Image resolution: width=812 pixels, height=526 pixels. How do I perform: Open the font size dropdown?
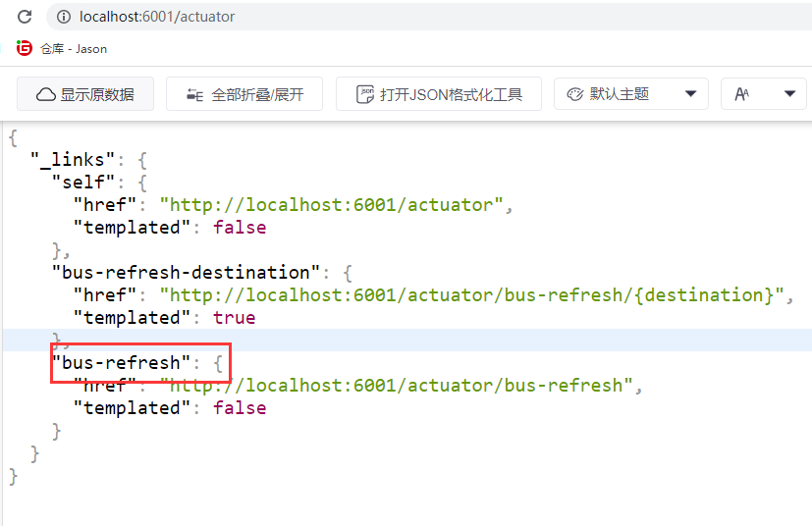(764, 93)
